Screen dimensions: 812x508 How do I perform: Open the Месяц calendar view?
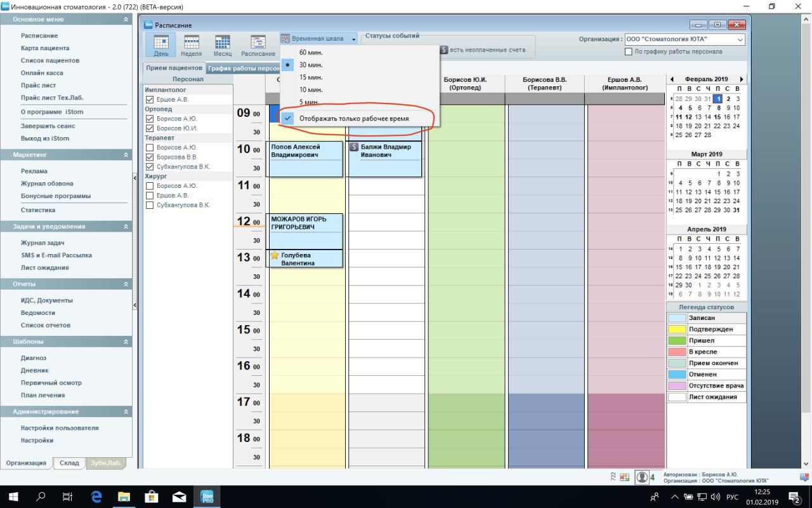pos(222,45)
